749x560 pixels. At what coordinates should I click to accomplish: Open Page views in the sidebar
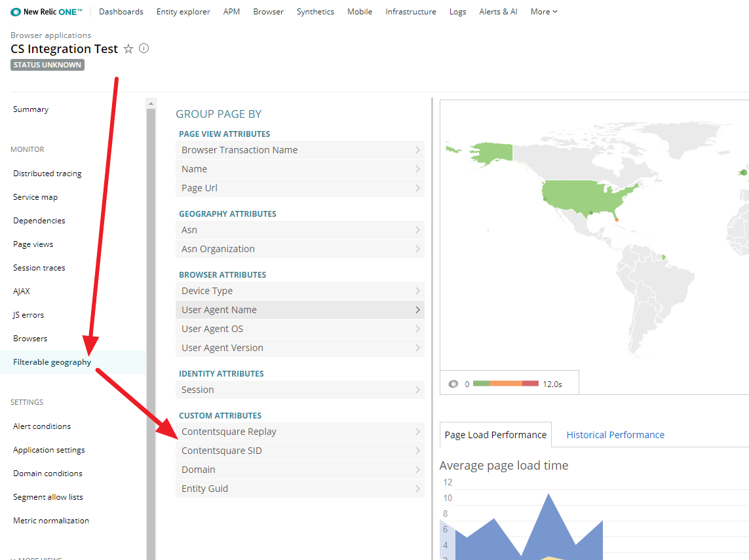33,244
